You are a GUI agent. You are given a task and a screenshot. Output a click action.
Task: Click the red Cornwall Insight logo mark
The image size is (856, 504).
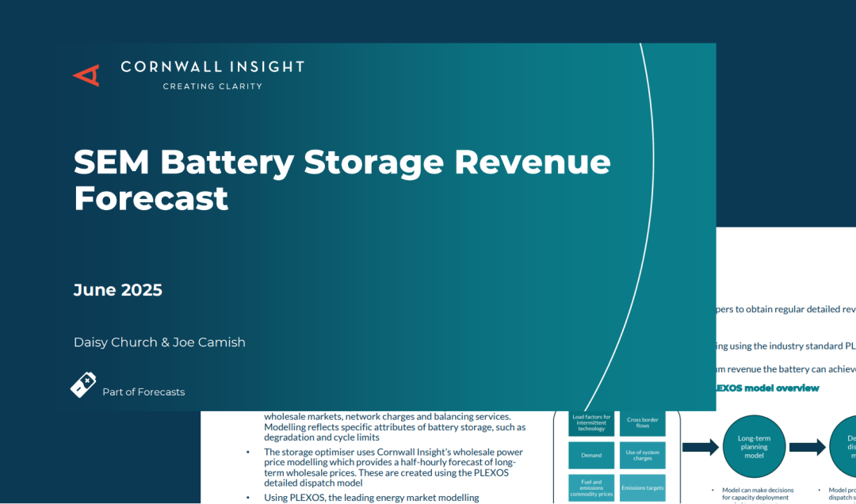point(86,75)
